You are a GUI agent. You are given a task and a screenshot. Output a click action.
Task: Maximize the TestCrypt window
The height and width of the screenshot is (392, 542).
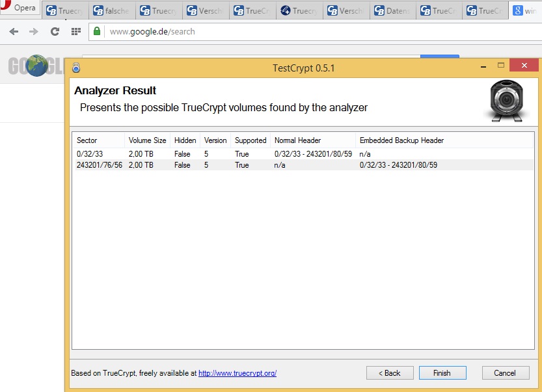(x=501, y=65)
